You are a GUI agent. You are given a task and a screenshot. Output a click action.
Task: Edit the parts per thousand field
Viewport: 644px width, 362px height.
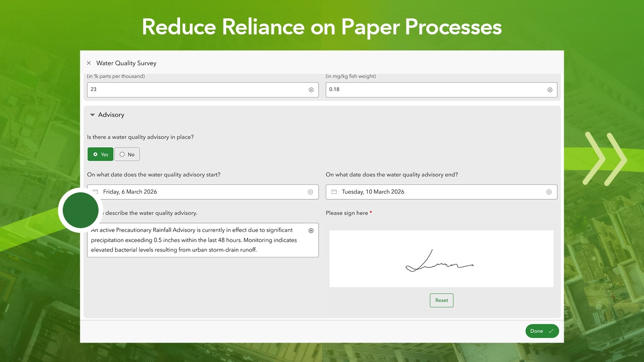click(203, 90)
